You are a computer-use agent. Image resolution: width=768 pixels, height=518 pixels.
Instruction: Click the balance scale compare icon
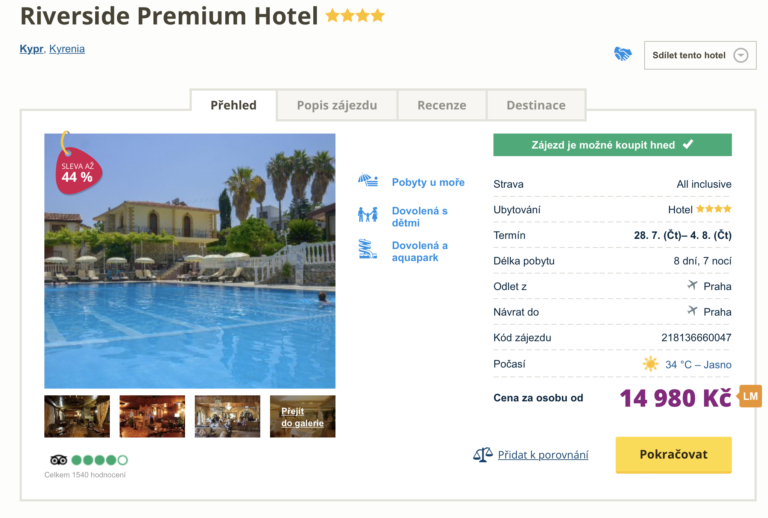pyautogui.click(x=483, y=455)
